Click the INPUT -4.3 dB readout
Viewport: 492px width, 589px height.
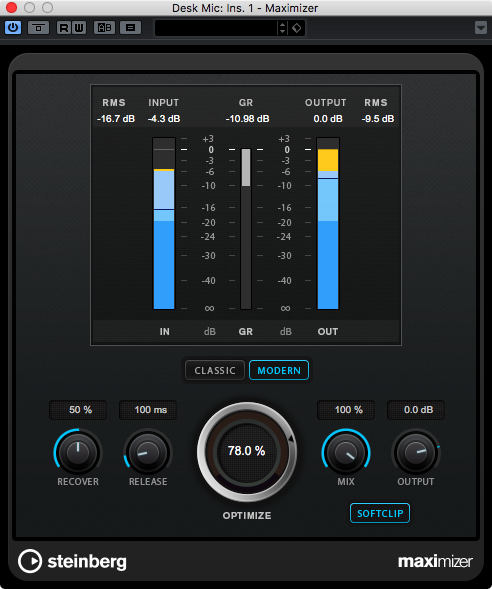(164, 119)
